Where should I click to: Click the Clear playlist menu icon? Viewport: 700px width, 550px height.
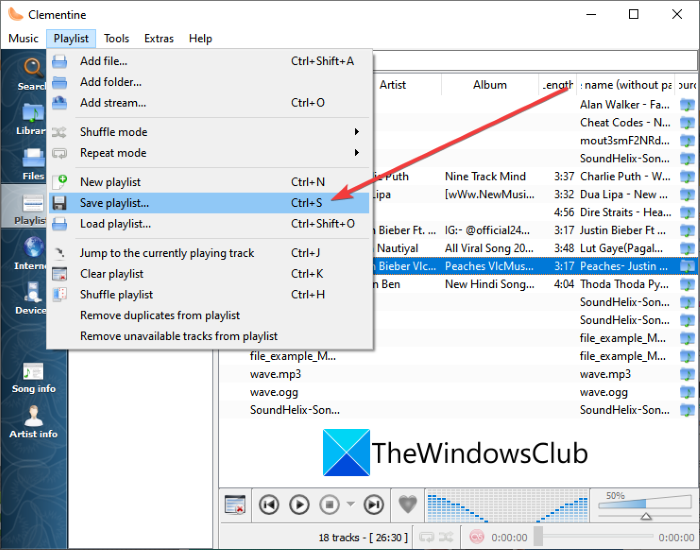(x=59, y=274)
